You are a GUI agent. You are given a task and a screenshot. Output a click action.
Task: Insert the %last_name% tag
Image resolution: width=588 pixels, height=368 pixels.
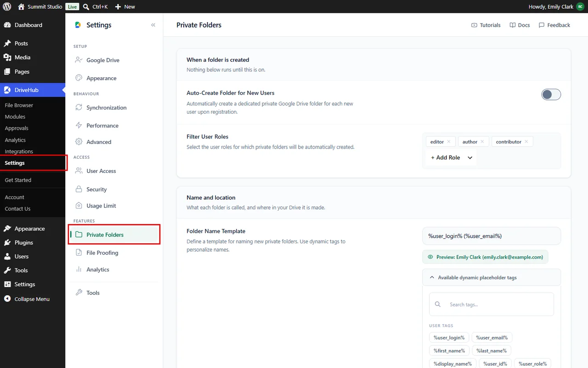[x=492, y=351]
